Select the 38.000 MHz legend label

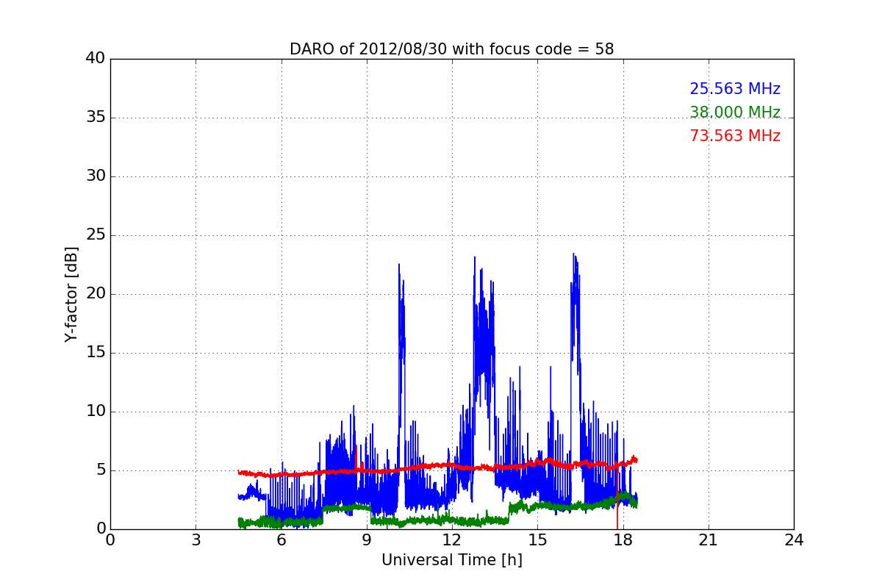click(x=735, y=112)
